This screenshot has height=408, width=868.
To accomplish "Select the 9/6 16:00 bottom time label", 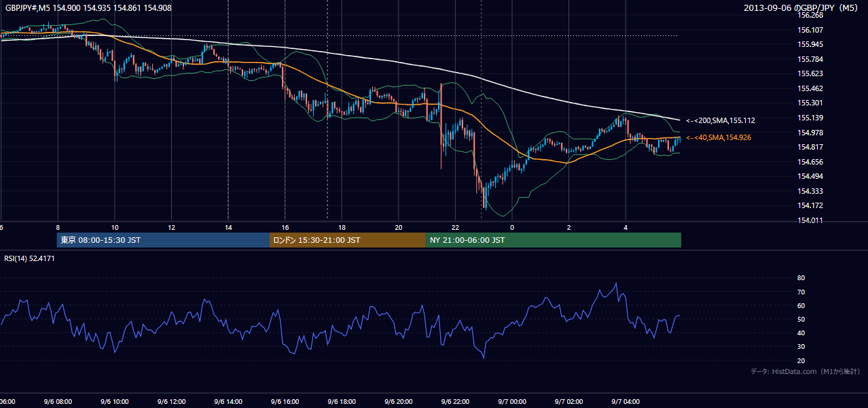I will pos(285,402).
